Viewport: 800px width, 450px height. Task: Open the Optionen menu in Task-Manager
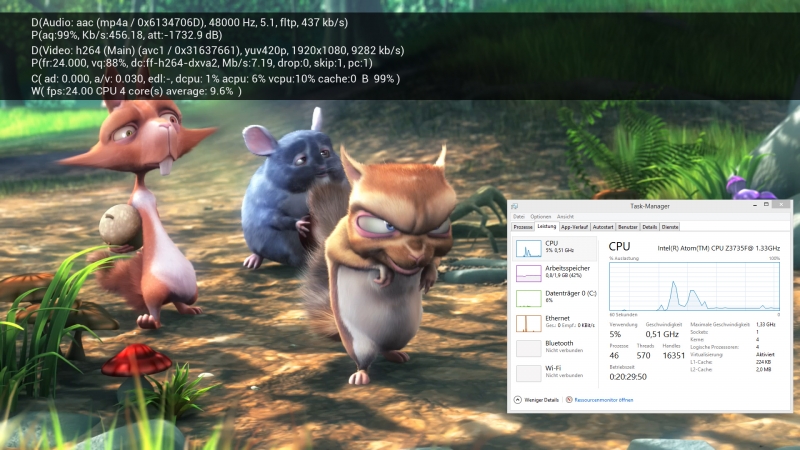click(540, 217)
